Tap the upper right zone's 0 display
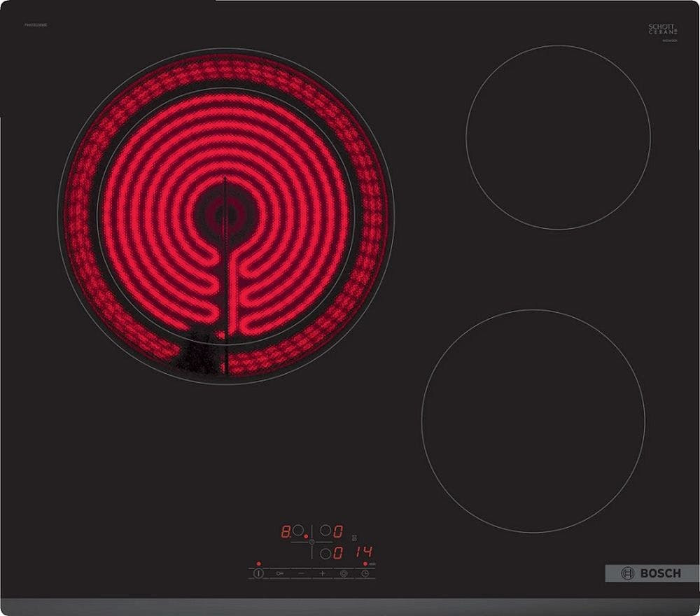The image size is (700, 616). 338,531
